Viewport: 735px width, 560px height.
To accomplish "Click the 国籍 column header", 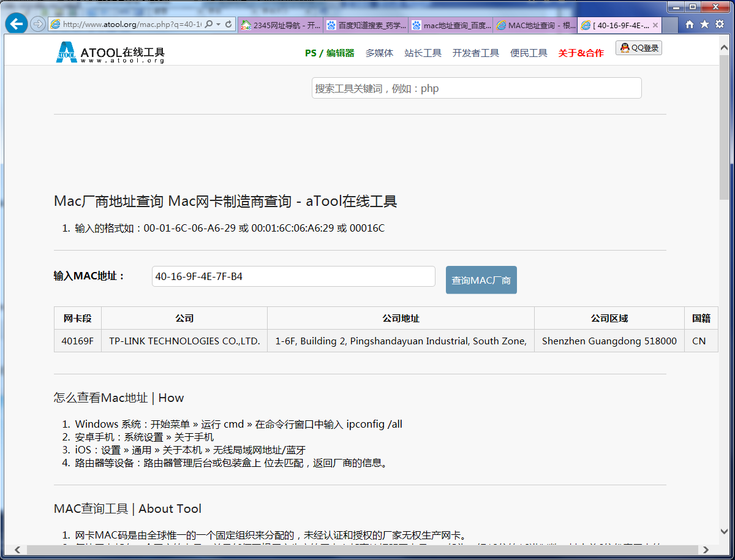I will pyautogui.click(x=701, y=318).
